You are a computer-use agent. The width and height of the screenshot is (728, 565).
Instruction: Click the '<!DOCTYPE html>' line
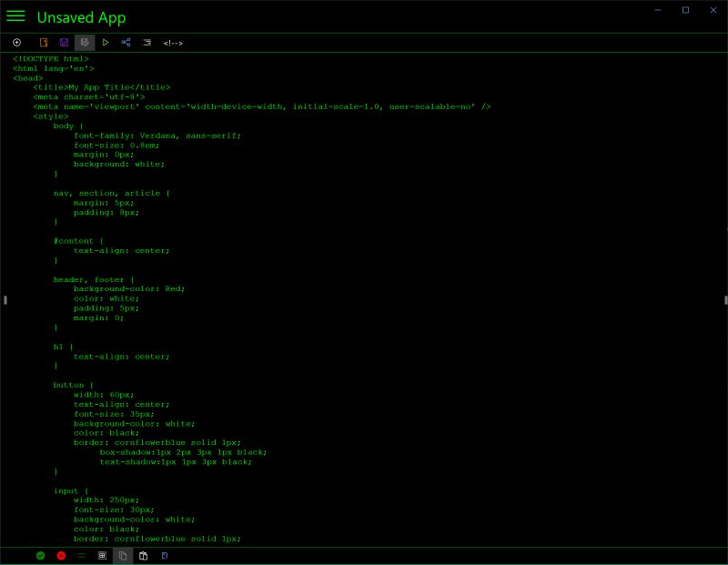pos(51,58)
